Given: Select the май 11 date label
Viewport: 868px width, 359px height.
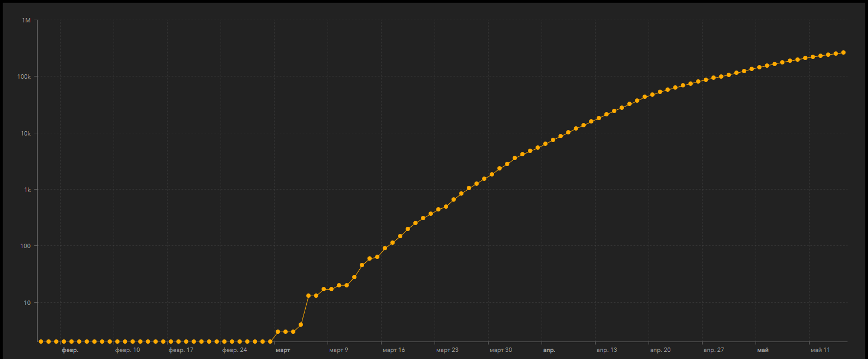Looking at the screenshot, I should click(x=820, y=350).
